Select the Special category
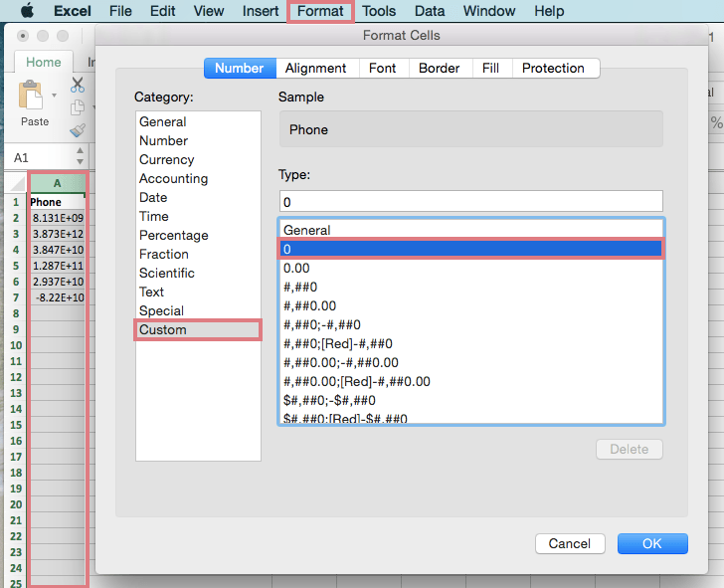 (198, 311)
